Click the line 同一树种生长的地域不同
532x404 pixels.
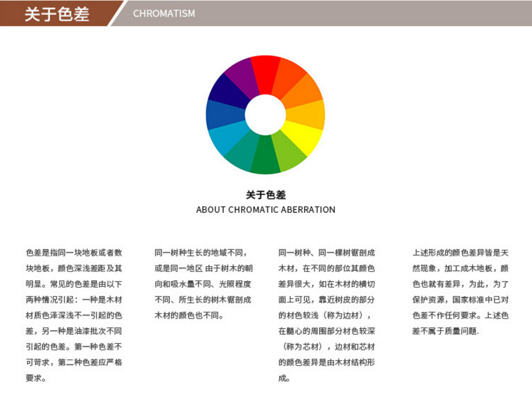point(201,252)
